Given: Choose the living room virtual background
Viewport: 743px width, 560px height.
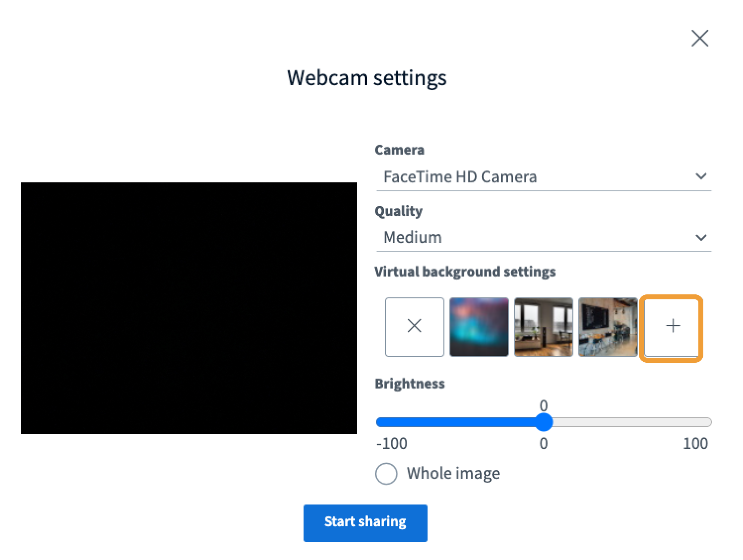Looking at the screenshot, I should tap(543, 327).
